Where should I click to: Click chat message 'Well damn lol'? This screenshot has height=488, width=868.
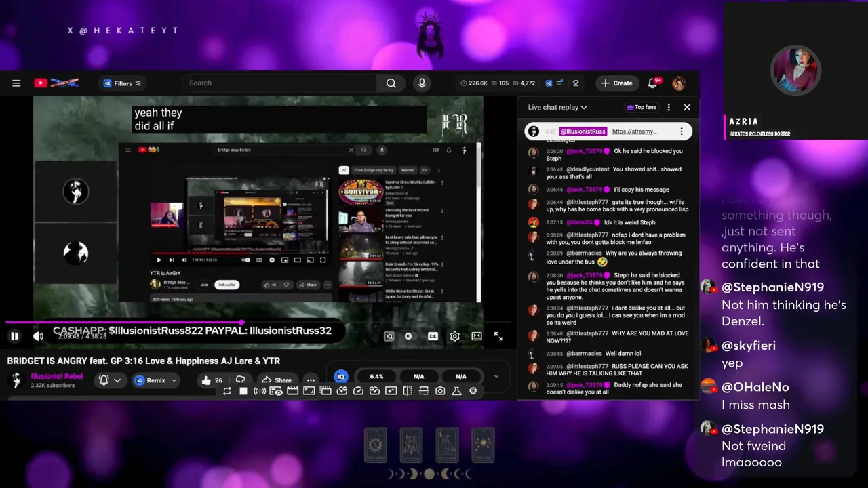tap(623, 353)
